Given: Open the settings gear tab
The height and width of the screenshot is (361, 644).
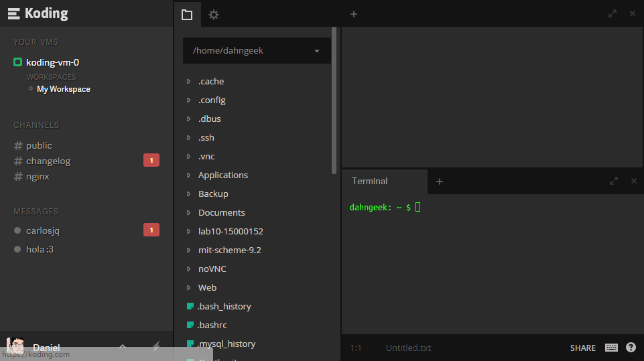Looking at the screenshot, I should tap(214, 15).
